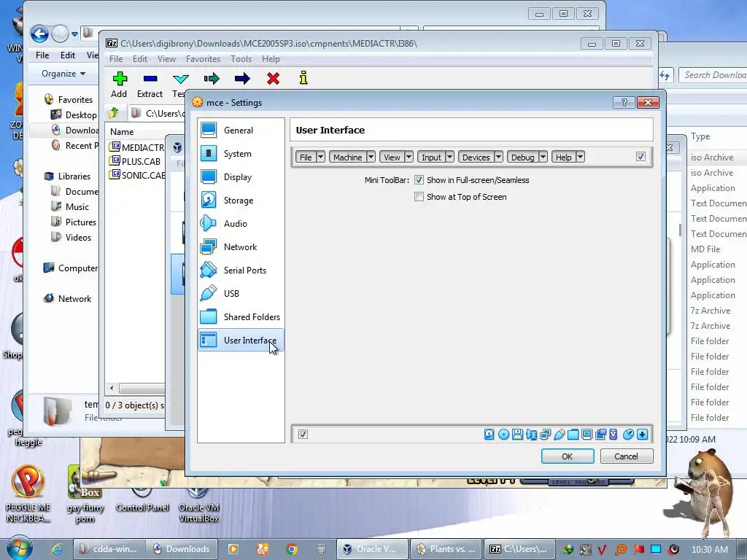747x560 pixels.
Task: Click the 7-Zip up-folder icon beside address bar
Action: (x=114, y=113)
